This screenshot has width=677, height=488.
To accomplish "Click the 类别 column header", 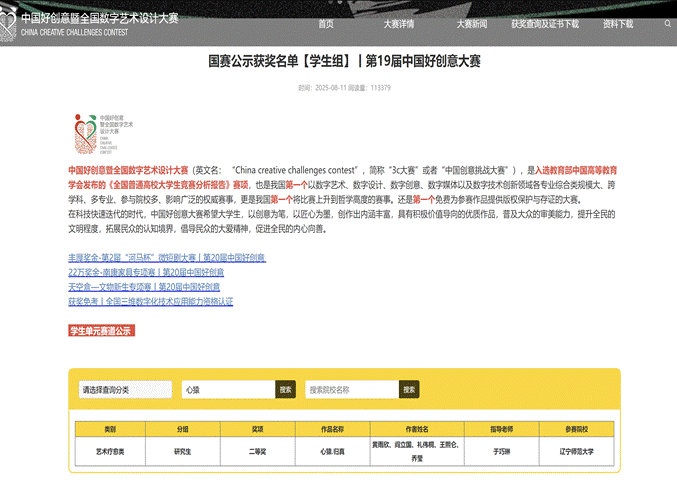I will click(110, 429).
